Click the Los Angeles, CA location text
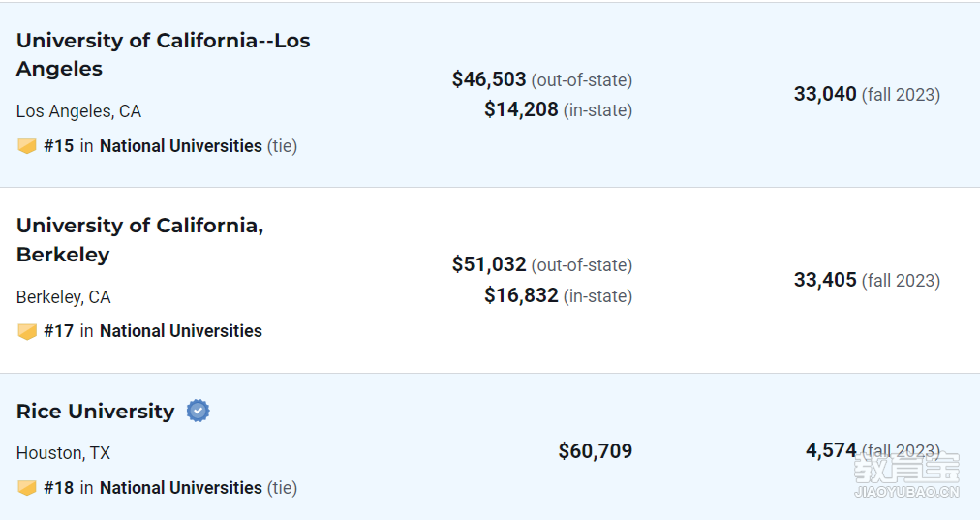The image size is (980, 520). point(78,111)
